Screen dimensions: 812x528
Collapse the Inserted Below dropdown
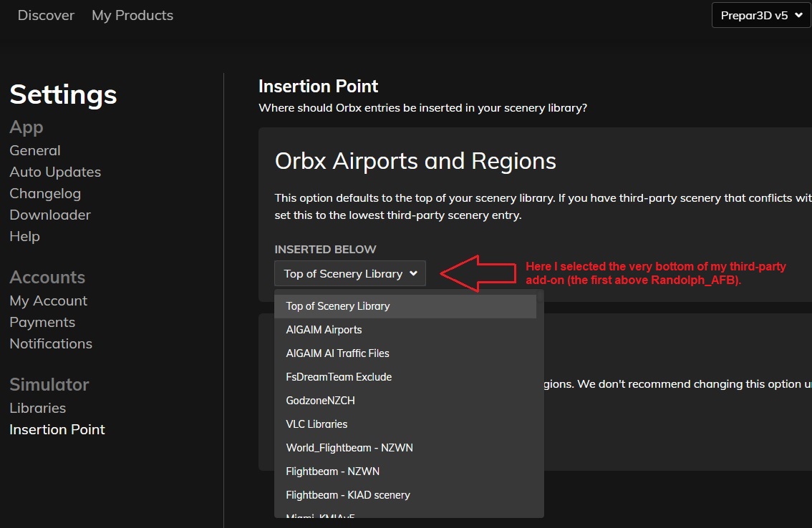[350, 273]
